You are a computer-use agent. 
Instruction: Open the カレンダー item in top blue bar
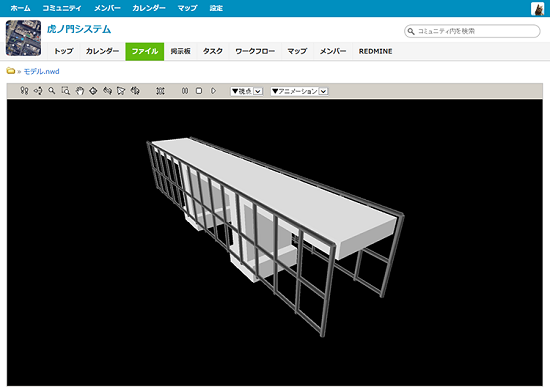149,8
